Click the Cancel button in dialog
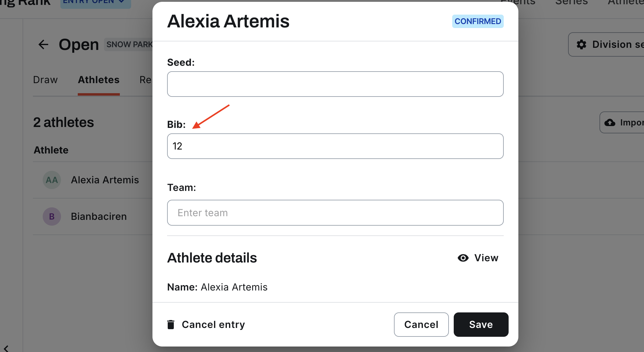Image resolution: width=644 pixels, height=352 pixels. pos(421,325)
